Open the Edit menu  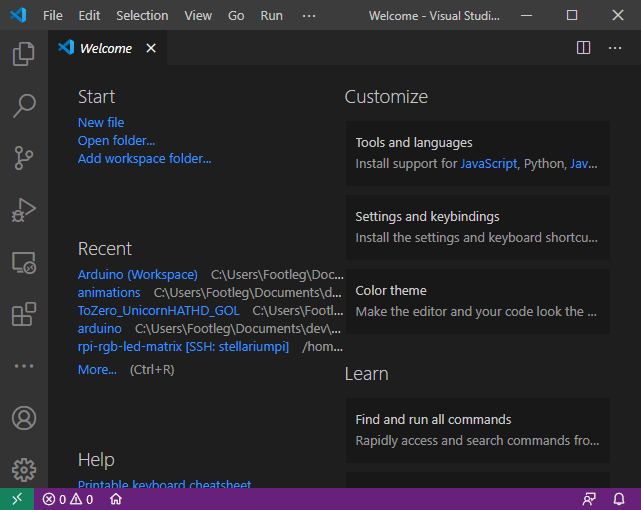[x=89, y=16]
